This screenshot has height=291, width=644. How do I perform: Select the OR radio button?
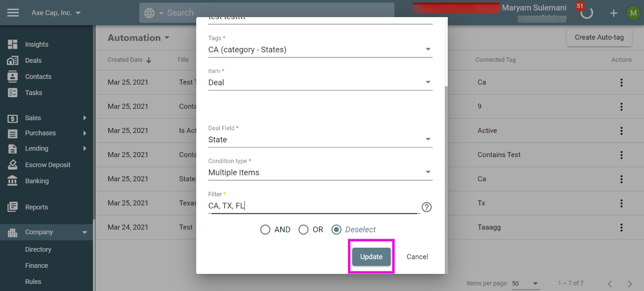click(x=303, y=230)
